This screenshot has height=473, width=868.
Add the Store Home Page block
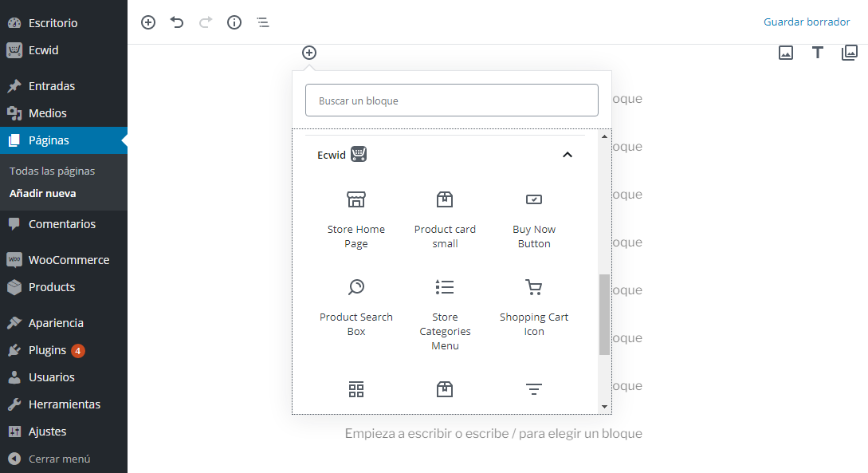click(x=356, y=220)
